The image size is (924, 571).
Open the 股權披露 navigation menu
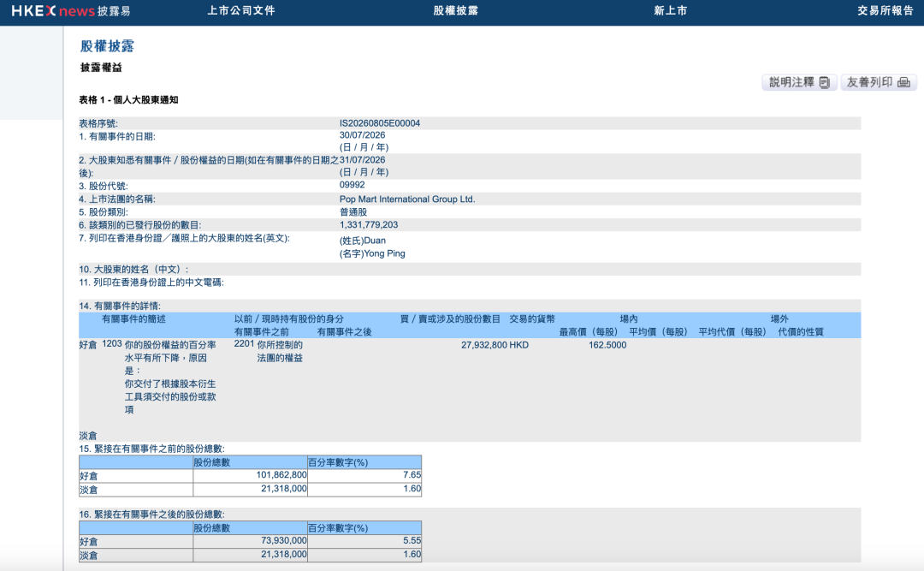(x=455, y=10)
